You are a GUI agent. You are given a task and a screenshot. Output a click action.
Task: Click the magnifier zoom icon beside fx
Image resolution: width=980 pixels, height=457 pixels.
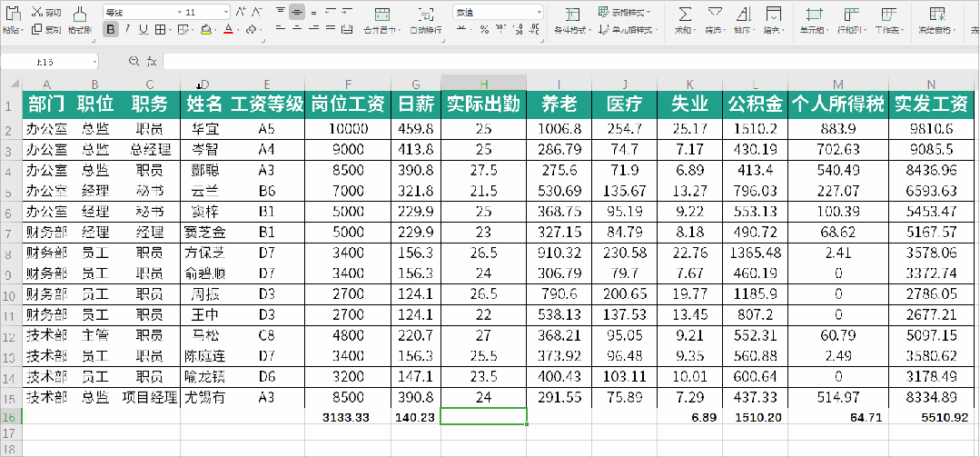[x=134, y=61]
